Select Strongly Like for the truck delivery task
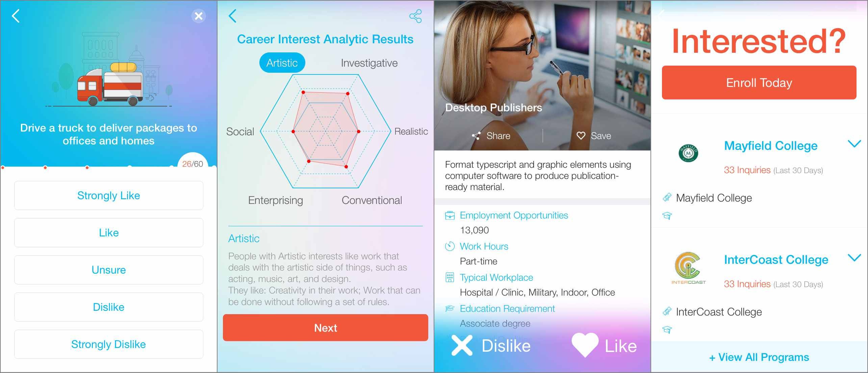868x373 pixels. pyautogui.click(x=108, y=195)
